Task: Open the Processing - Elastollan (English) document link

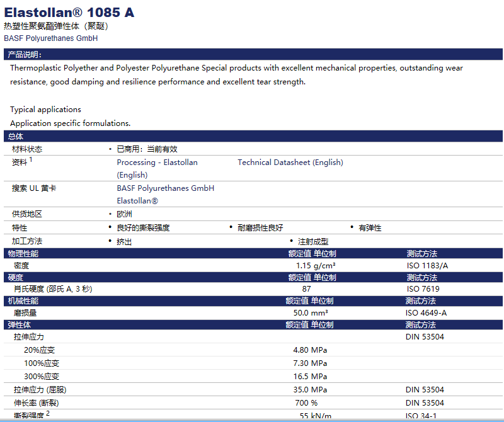Action: click(157, 168)
